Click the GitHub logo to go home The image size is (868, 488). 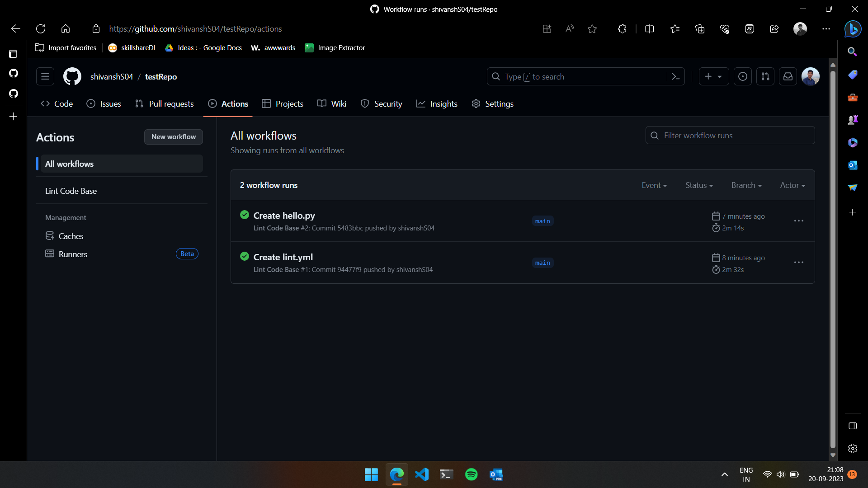tap(72, 76)
